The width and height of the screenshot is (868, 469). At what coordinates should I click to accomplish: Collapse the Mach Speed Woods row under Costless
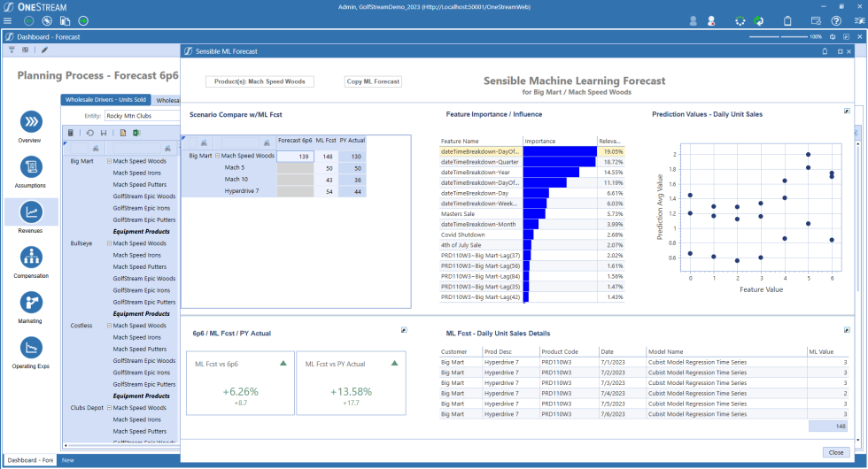(x=109, y=326)
